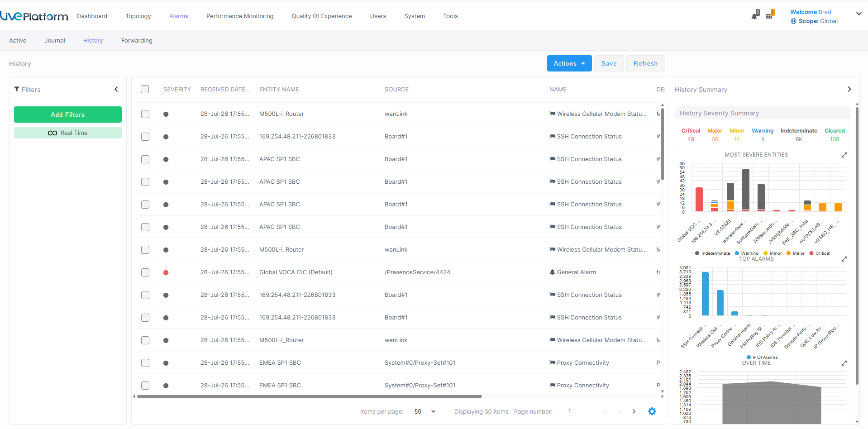Select all rows with header checkbox
The width and height of the screenshot is (868, 429).
click(145, 89)
